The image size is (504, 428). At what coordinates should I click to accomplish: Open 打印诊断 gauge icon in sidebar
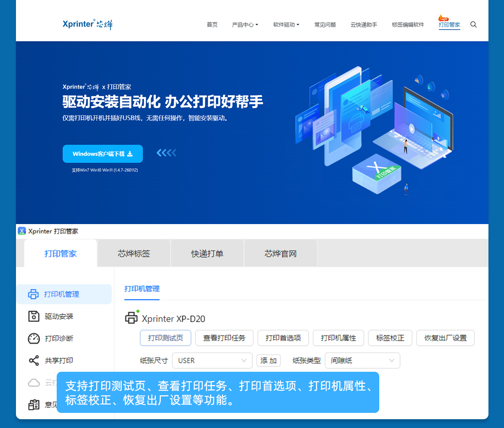click(x=34, y=338)
